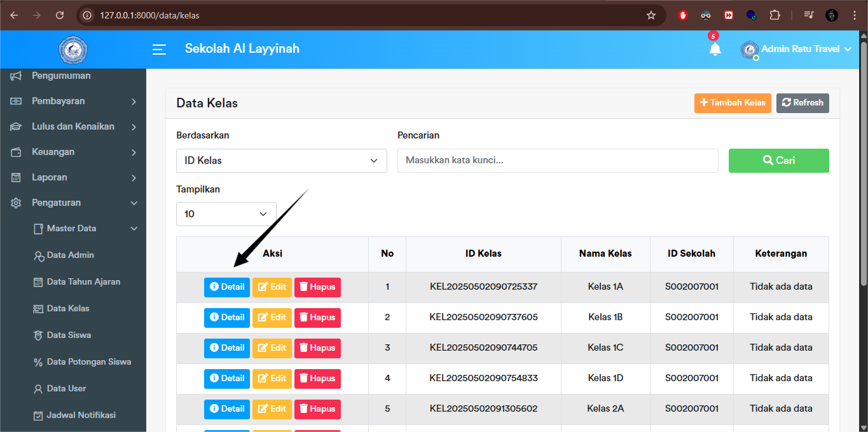
Task: Open the Data User page
Action: tap(65, 388)
